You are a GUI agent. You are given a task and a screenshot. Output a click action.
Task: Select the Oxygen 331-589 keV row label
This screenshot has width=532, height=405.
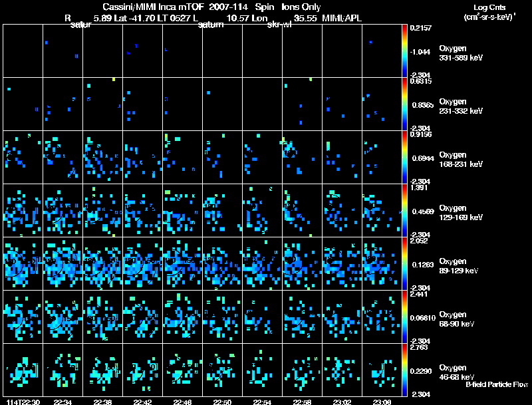click(x=461, y=53)
